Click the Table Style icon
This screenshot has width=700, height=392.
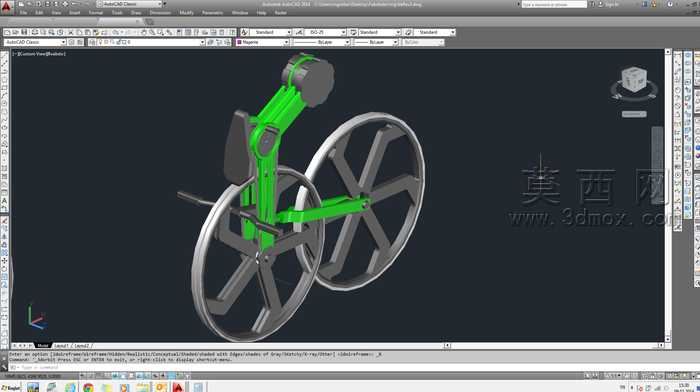[x=353, y=32]
